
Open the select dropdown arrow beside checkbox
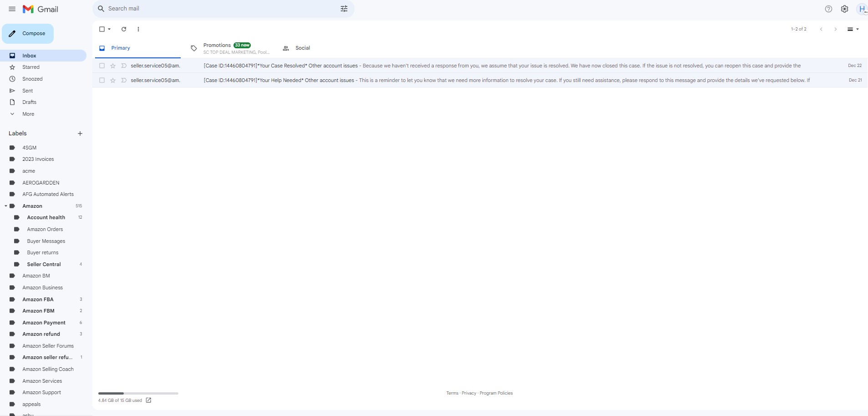pyautogui.click(x=109, y=29)
